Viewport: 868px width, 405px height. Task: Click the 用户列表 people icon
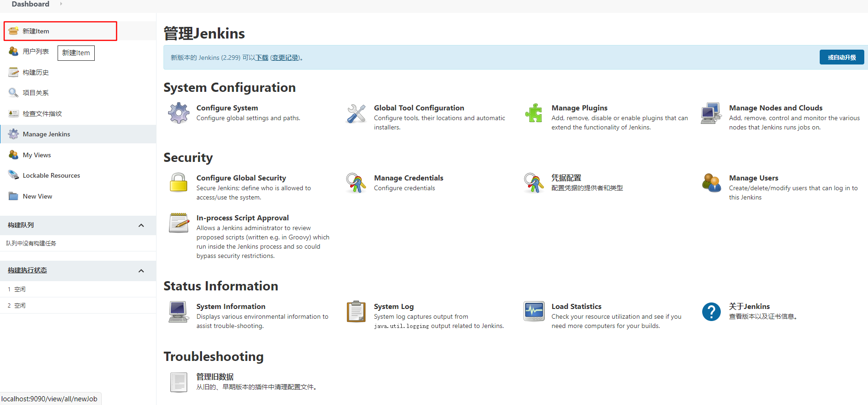[13, 51]
